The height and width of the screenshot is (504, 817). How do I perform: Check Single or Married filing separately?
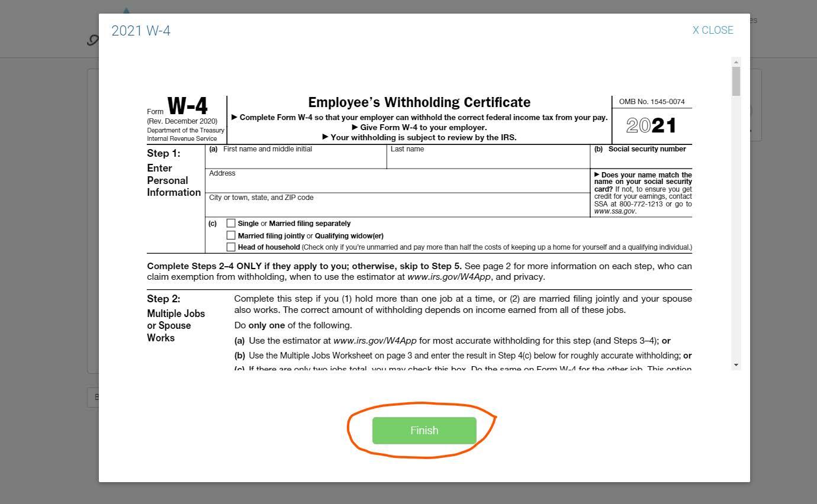point(231,223)
